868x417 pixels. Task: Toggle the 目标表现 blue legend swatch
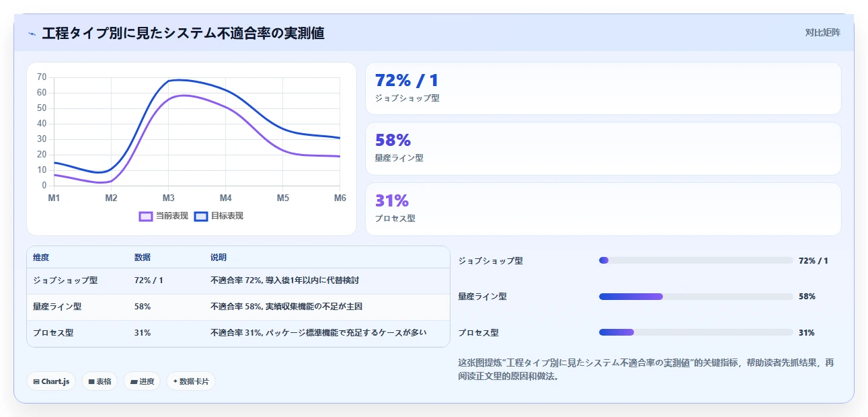pos(201,216)
